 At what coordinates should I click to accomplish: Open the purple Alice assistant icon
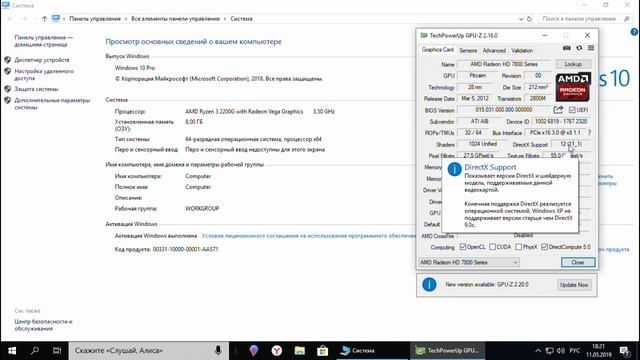point(253,351)
